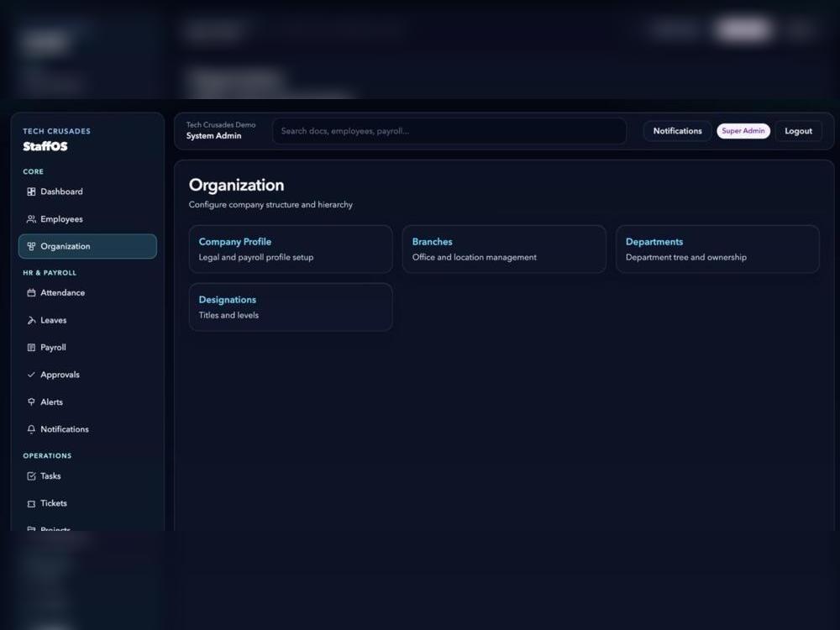
Task: Click the Notifications button in top bar
Action: tap(677, 131)
